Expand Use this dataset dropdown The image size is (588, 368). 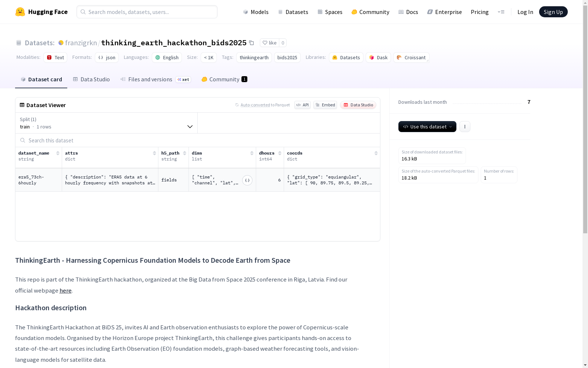click(427, 127)
